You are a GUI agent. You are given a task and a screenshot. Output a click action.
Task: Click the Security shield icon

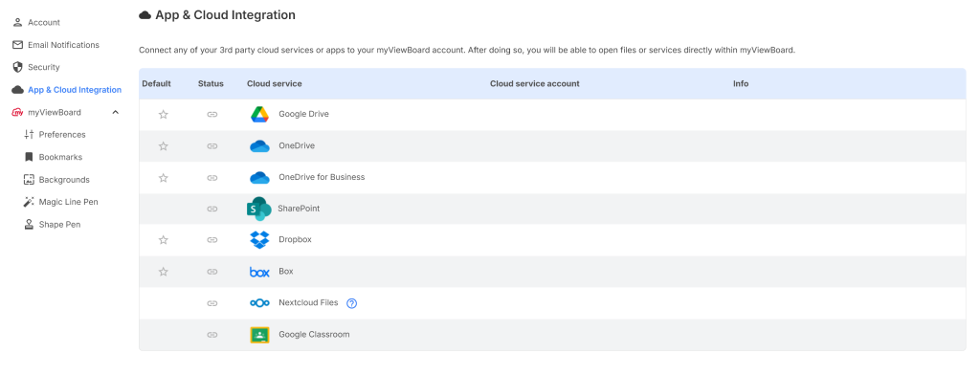pos(17,67)
